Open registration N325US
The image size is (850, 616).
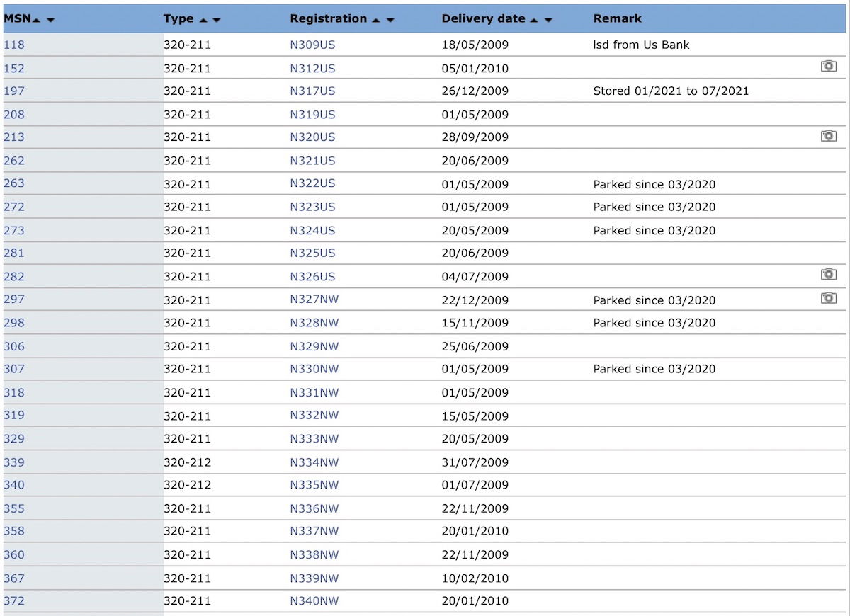coord(312,253)
